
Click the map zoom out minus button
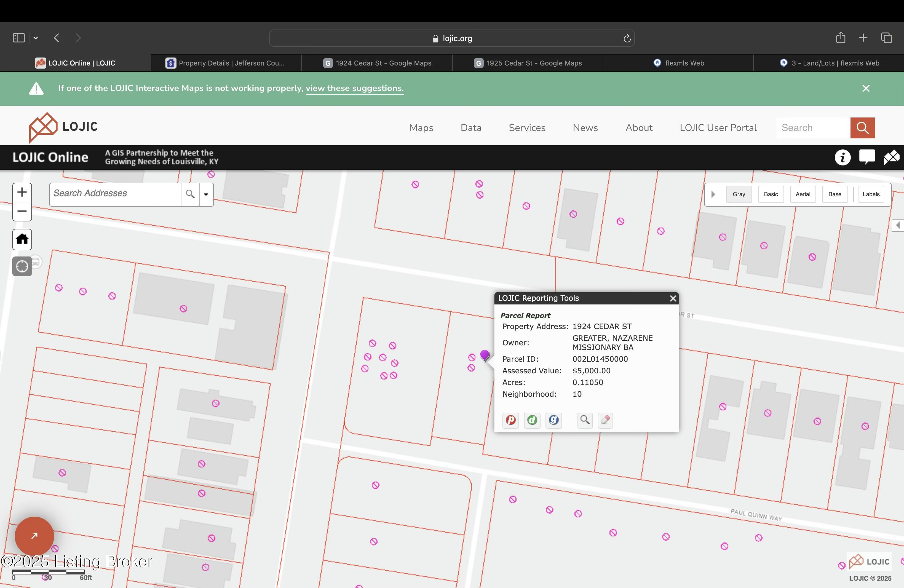tap(22, 212)
